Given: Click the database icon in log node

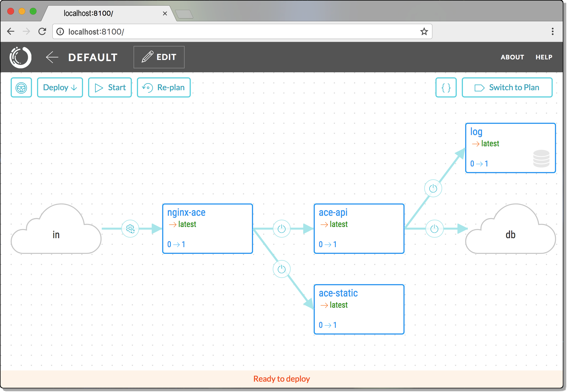Looking at the screenshot, I should tap(541, 159).
